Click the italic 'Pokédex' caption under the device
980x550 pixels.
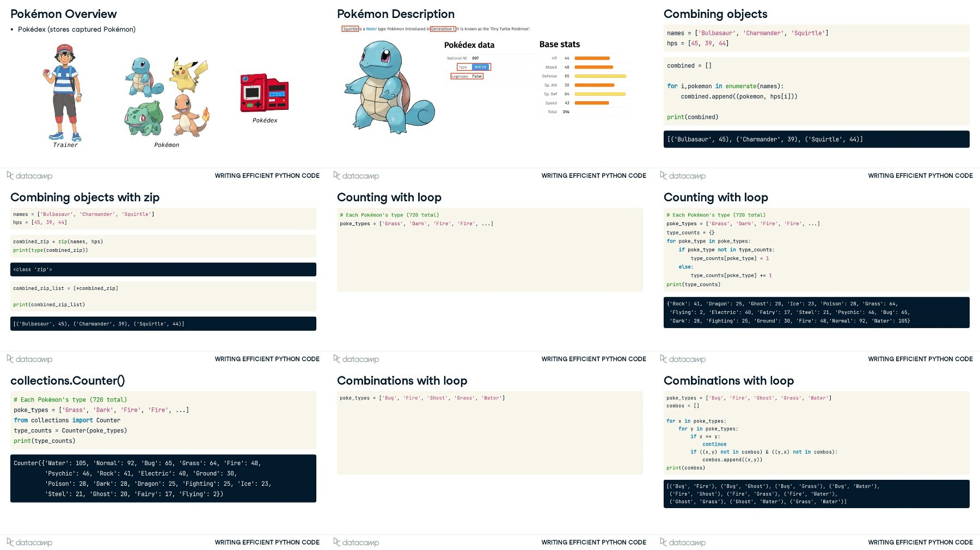click(x=265, y=121)
